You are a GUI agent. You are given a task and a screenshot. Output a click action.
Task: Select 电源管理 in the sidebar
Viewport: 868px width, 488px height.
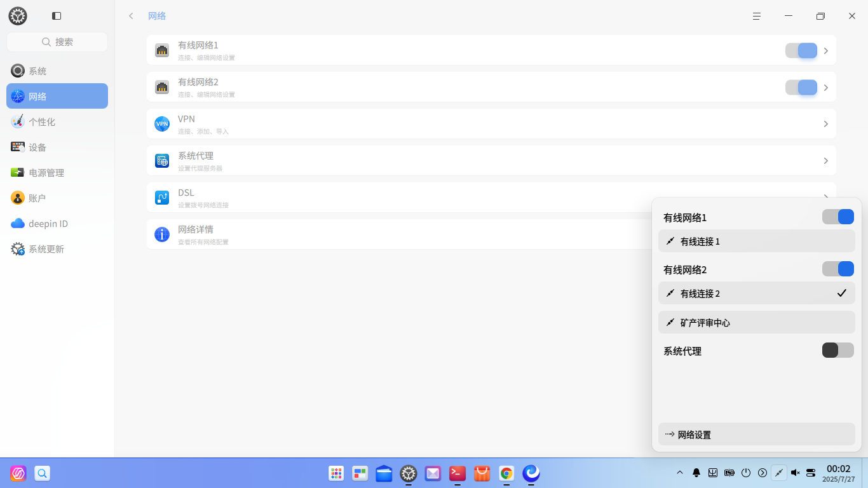57,173
